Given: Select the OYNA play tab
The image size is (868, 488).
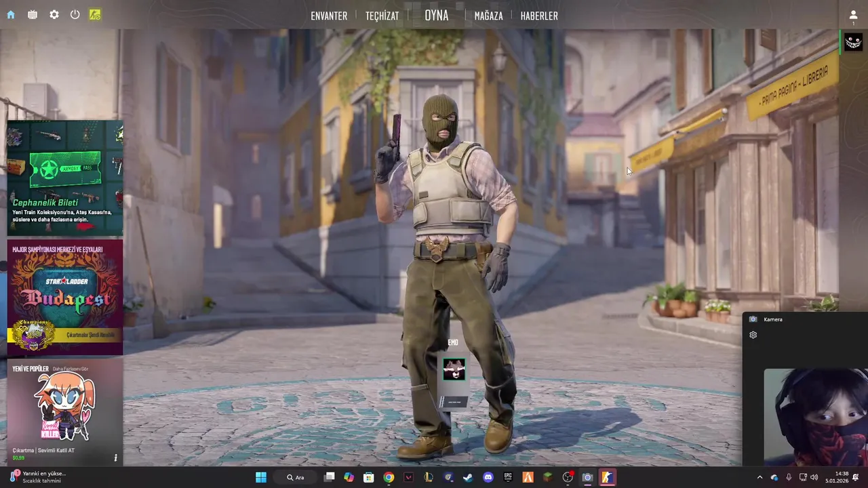Looking at the screenshot, I should tap(437, 15).
